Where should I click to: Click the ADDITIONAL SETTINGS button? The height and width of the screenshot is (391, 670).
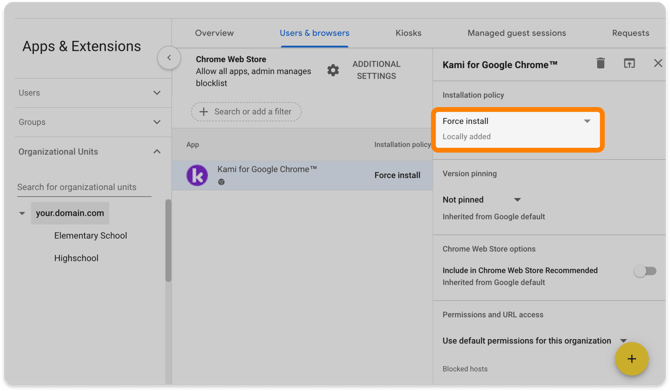tap(376, 70)
